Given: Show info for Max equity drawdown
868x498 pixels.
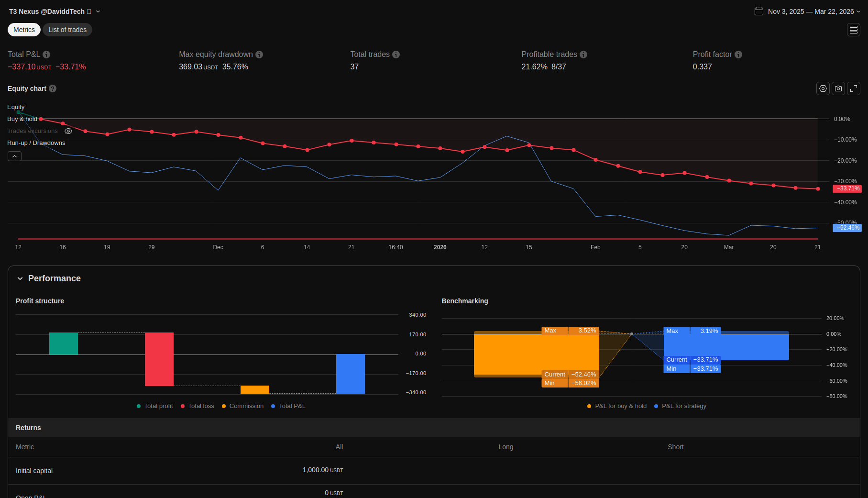Looking at the screenshot, I should (259, 55).
